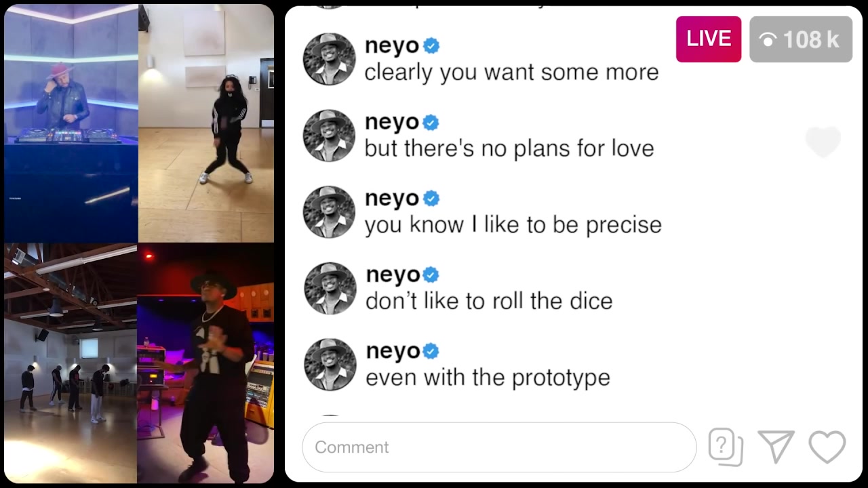
Task: Click neyo avatar next to 'you know I like to be precise'
Action: 329,212
